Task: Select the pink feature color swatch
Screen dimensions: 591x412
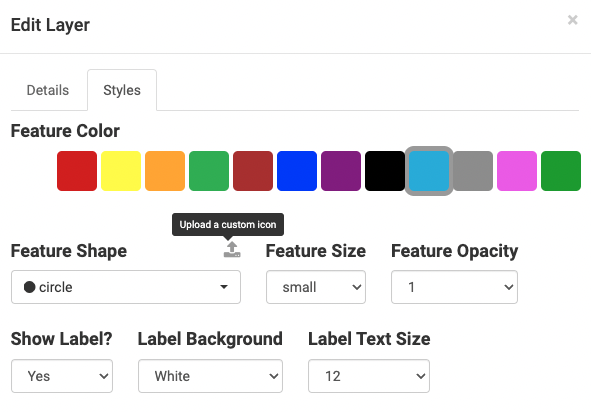Action: click(x=517, y=171)
